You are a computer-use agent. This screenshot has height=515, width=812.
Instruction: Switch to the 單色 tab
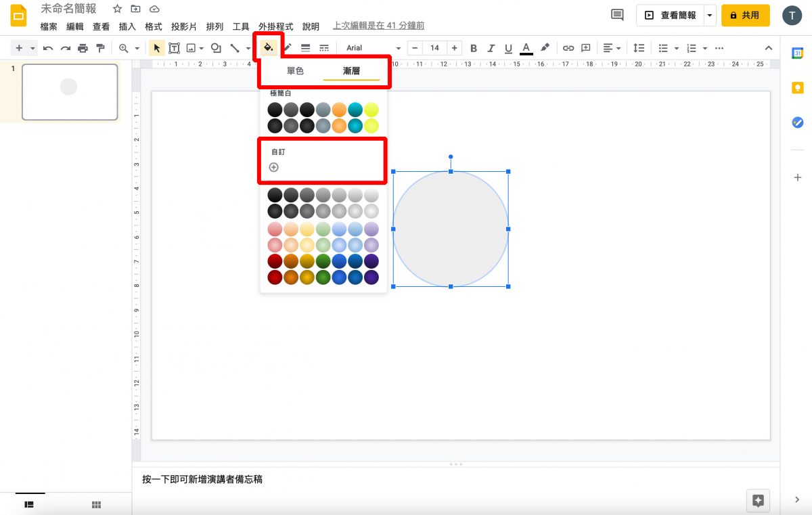pyautogui.click(x=296, y=71)
